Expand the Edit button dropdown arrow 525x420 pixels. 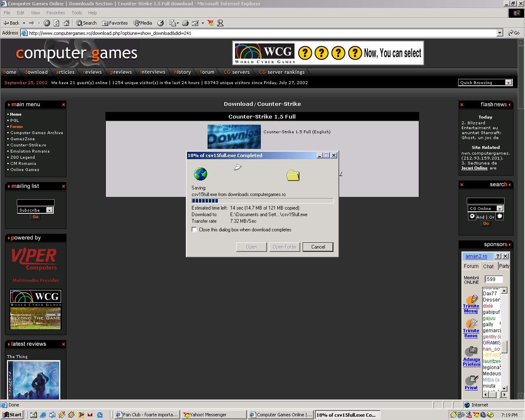(202, 23)
